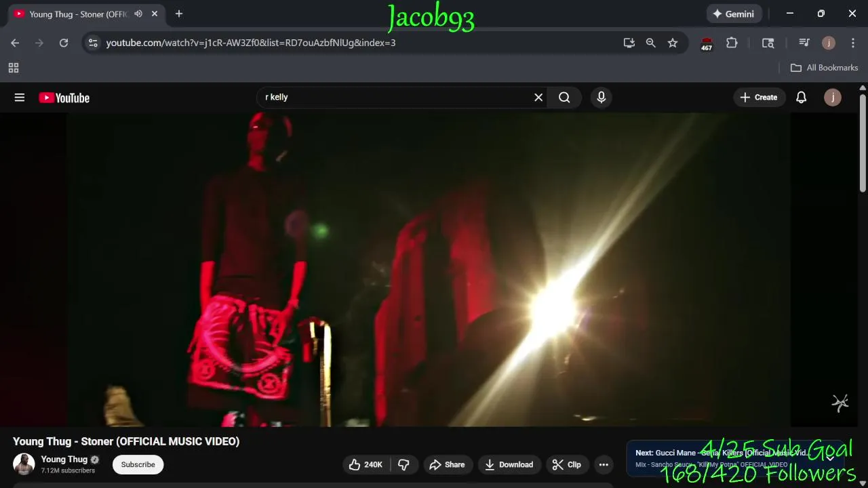Open media controls icon in toolbar
This screenshot has height=488, width=868.
pos(804,43)
